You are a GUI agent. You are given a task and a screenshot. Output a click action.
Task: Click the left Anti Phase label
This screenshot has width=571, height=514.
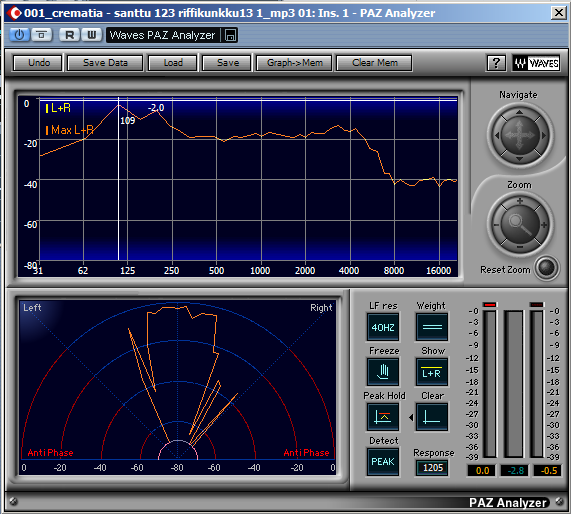point(51,452)
